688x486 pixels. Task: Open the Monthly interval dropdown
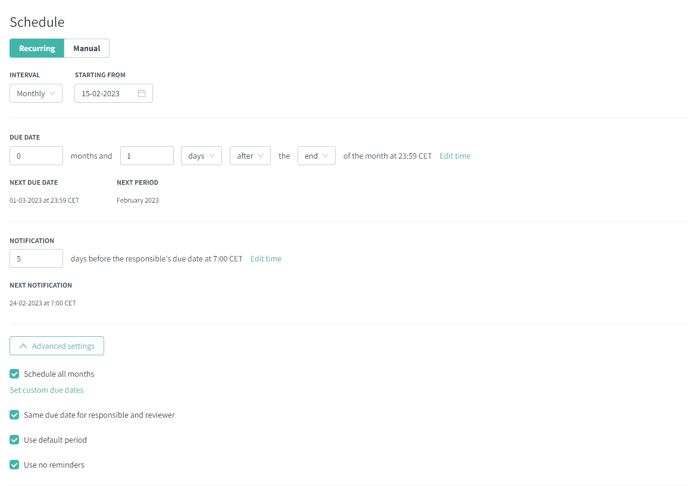(x=36, y=93)
